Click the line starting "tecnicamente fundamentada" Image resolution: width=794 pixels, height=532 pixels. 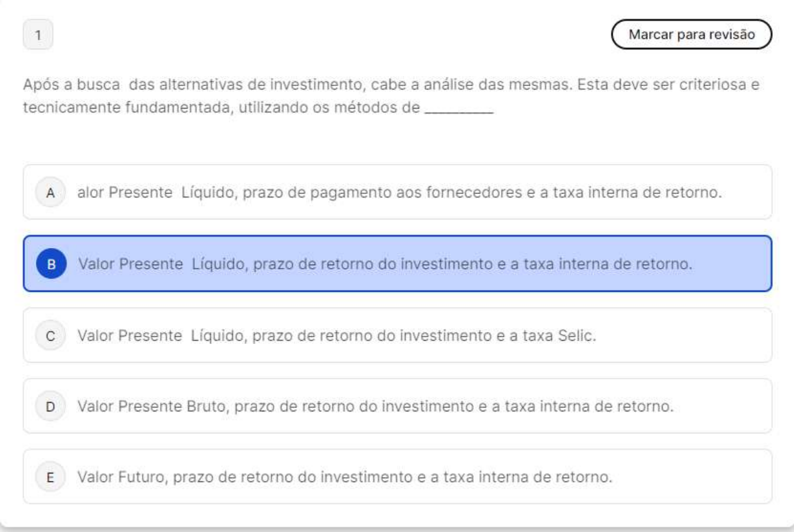220,107
